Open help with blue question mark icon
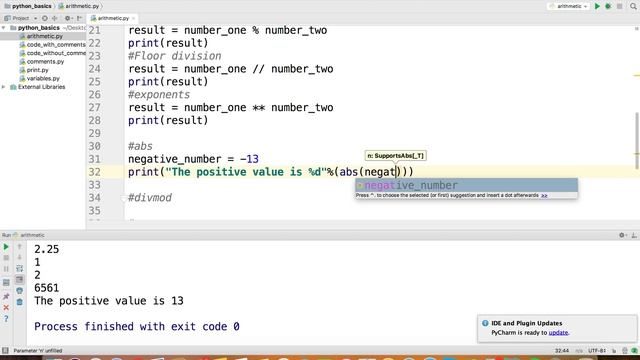Viewport: 640px width, 360px height. 6,319
